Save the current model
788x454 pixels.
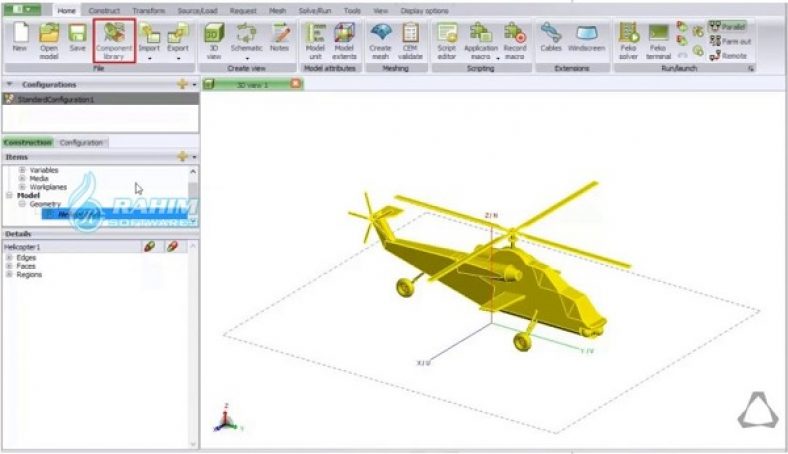(x=77, y=38)
